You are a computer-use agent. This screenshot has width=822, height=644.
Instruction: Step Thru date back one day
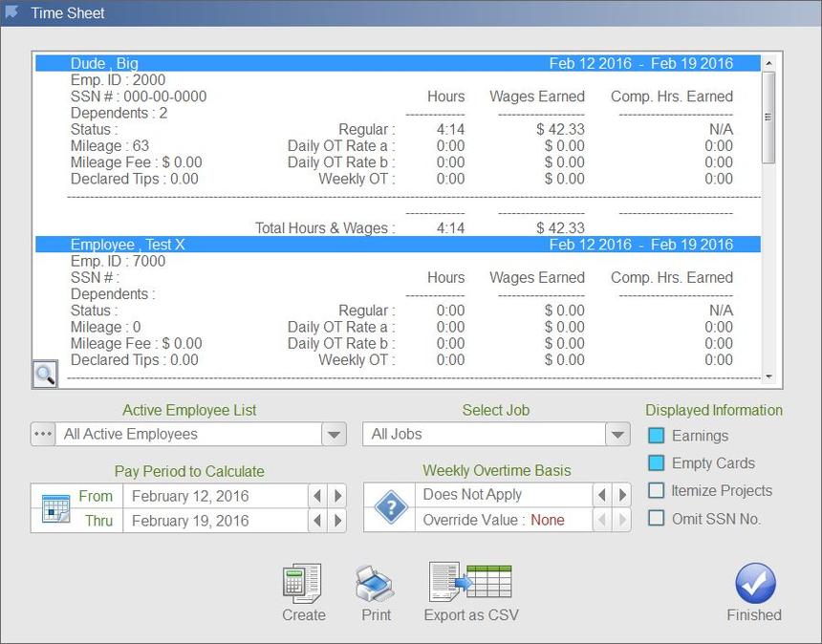pos(317,521)
